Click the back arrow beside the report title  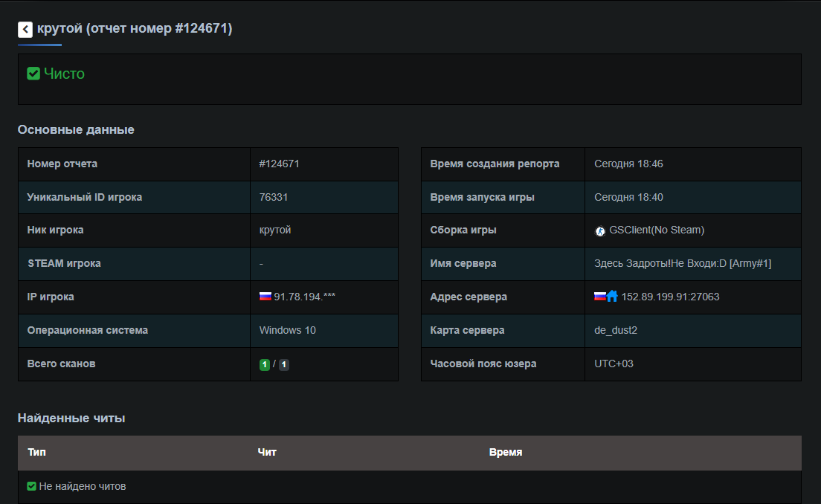pos(25,29)
